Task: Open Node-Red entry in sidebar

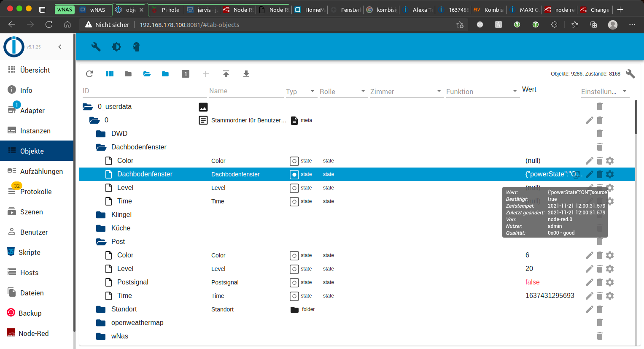Action: [x=37, y=333]
